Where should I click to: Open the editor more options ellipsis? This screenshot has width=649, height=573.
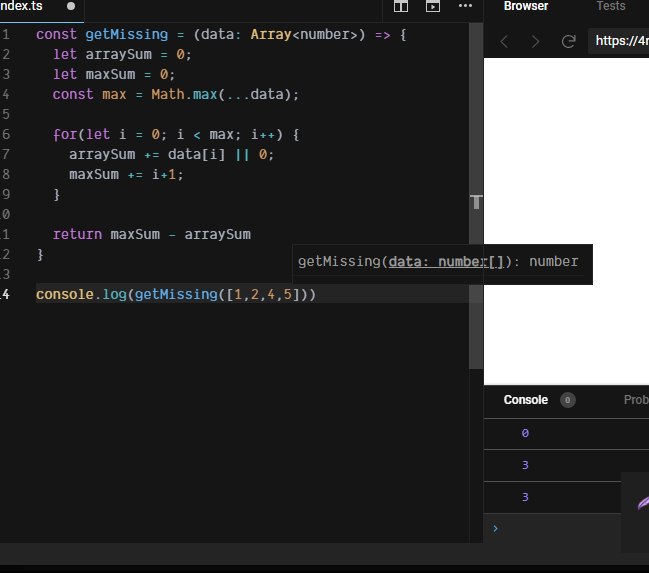point(465,6)
